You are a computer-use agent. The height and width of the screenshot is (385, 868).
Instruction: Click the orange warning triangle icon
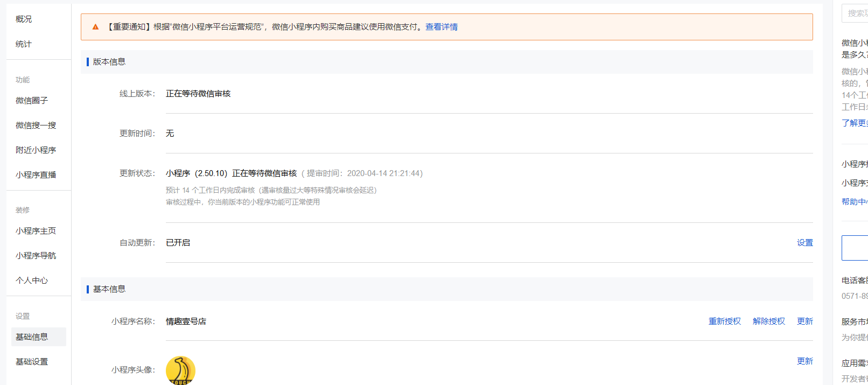tap(95, 27)
